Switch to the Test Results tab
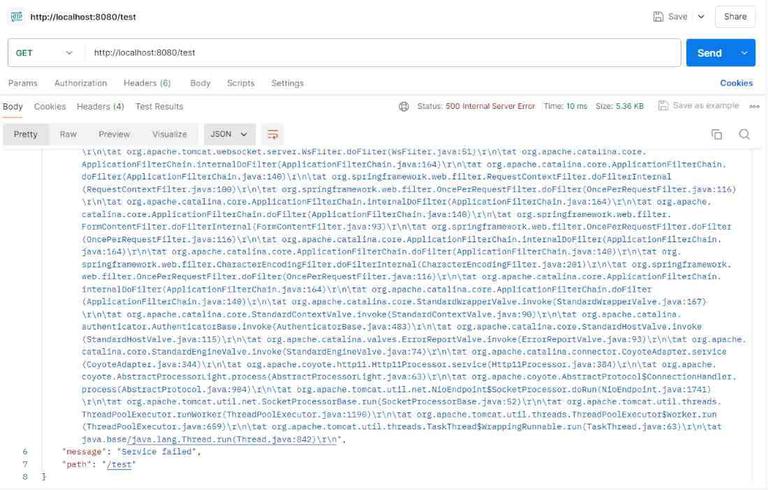The height and width of the screenshot is (490, 768). [159, 106]
